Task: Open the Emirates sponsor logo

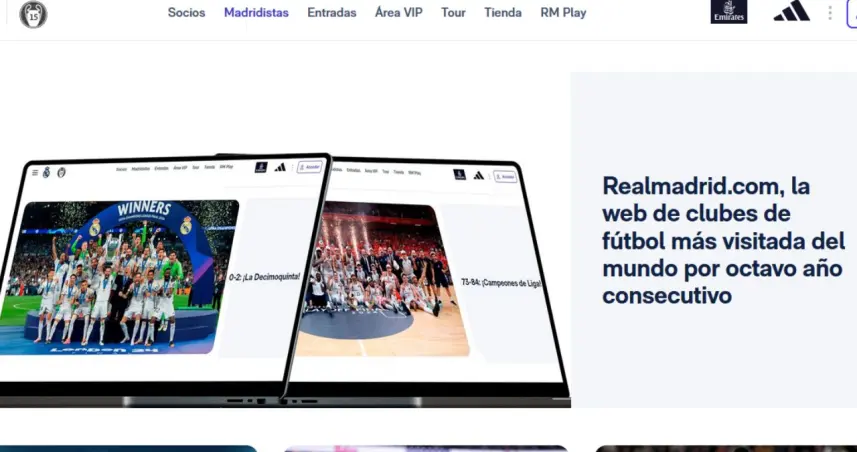Action: 728,13
